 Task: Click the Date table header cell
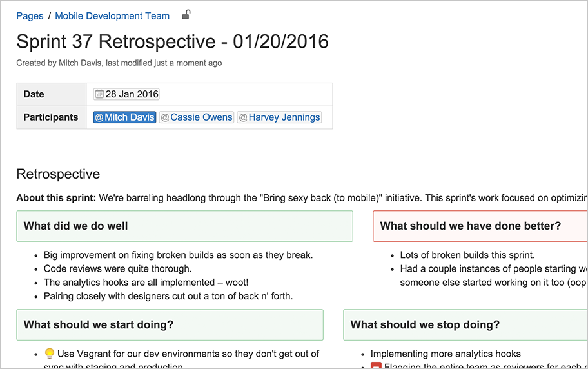pyautogui.click(x=34, y=94)
